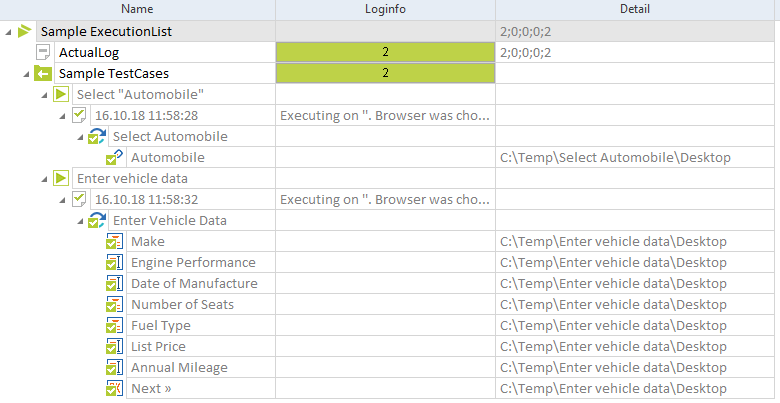Collapse the Sample TestCases folder

(x=26, y=73)
